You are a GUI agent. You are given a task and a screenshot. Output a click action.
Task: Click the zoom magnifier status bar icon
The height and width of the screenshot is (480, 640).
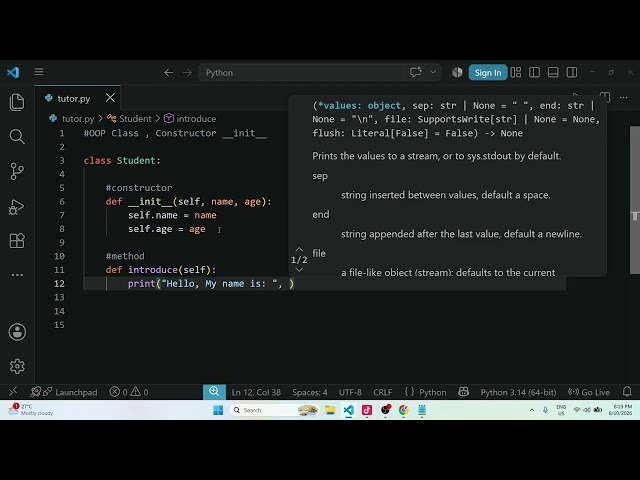tap(214, 392)
